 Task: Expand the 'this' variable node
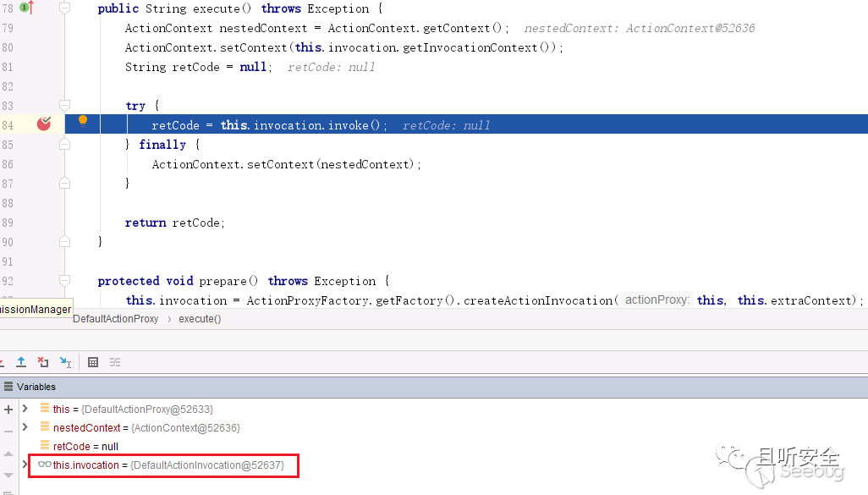pos(25,409)
